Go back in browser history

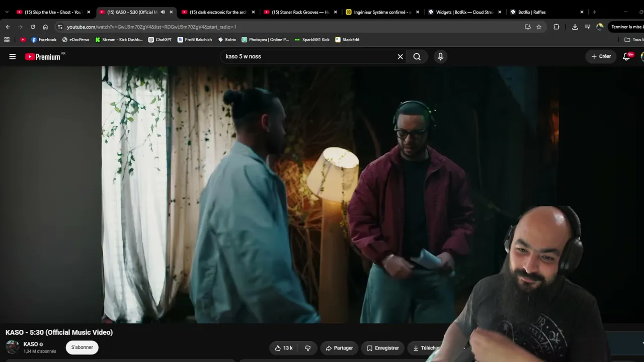(x=8, y=27)
